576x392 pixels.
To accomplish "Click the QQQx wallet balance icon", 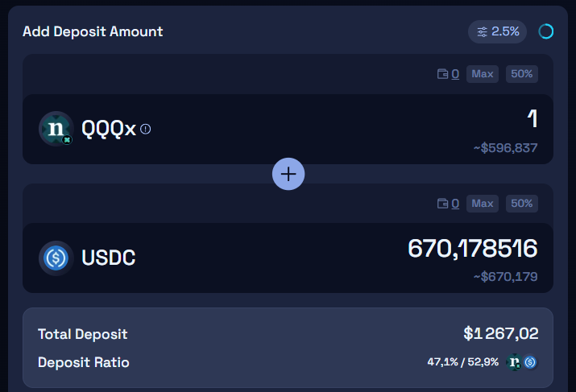I will 442,74.
